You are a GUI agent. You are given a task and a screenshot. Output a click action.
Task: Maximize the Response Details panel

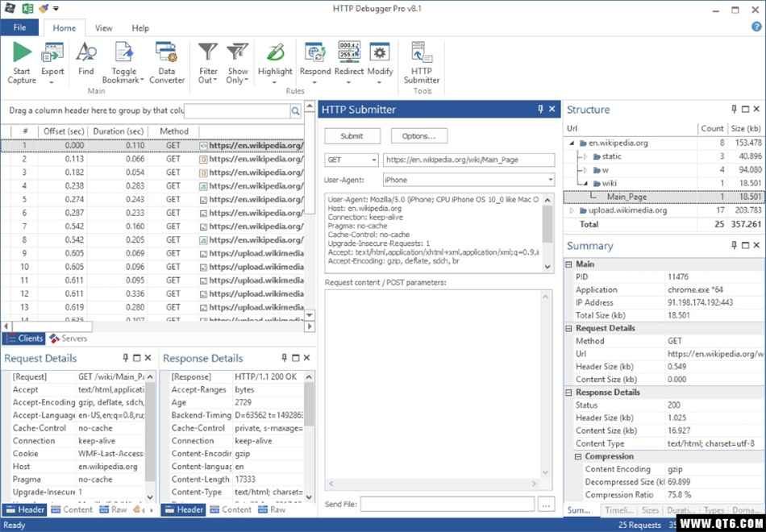295,358
